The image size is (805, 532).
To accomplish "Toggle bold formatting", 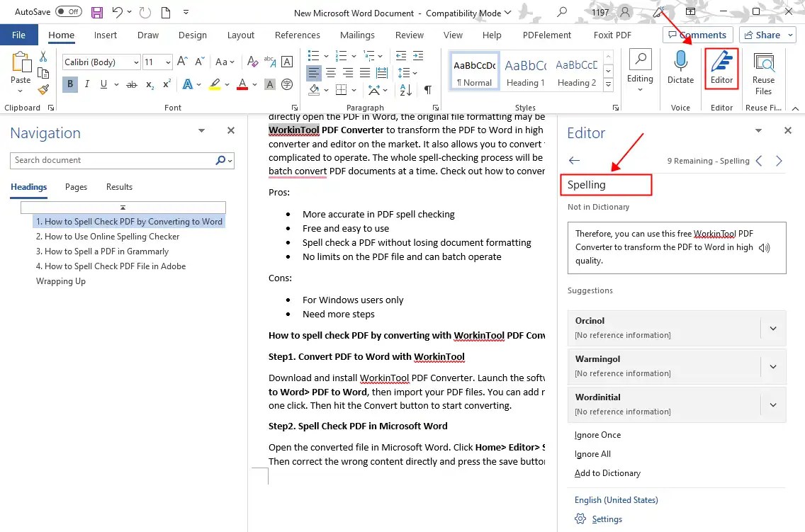I will tap(69, 84).
